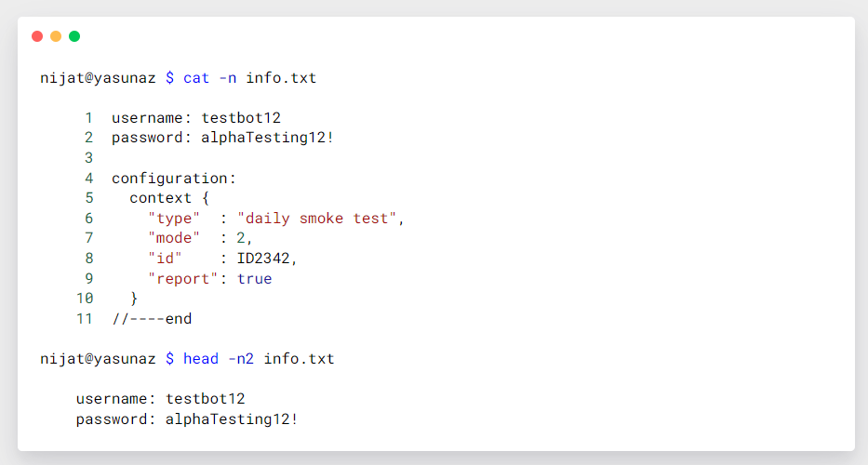Click the "type" key
The height and width of the screenshot is (465, 868).
(174, 219)
